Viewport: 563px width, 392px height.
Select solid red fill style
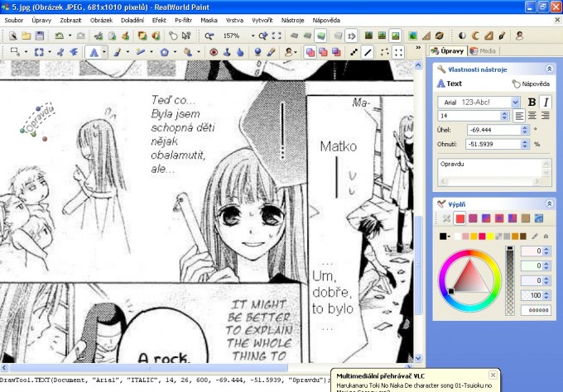coord(460,218)
